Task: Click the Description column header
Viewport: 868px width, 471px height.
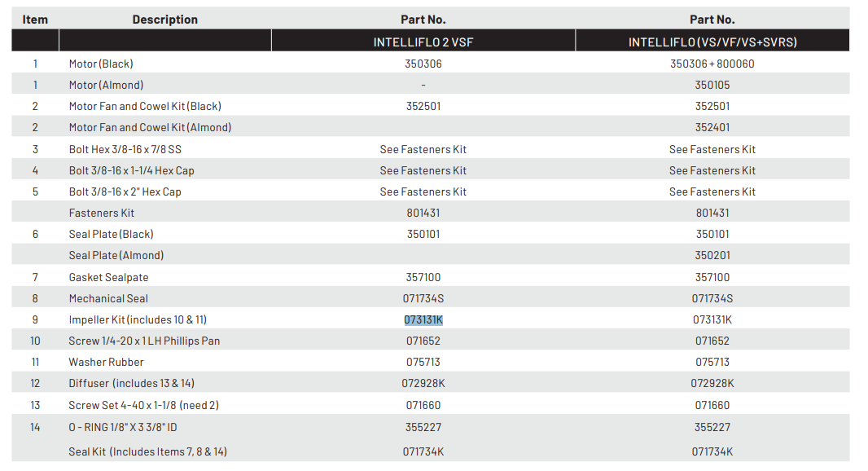Action: pyautogui.click(x=164, y=20)
